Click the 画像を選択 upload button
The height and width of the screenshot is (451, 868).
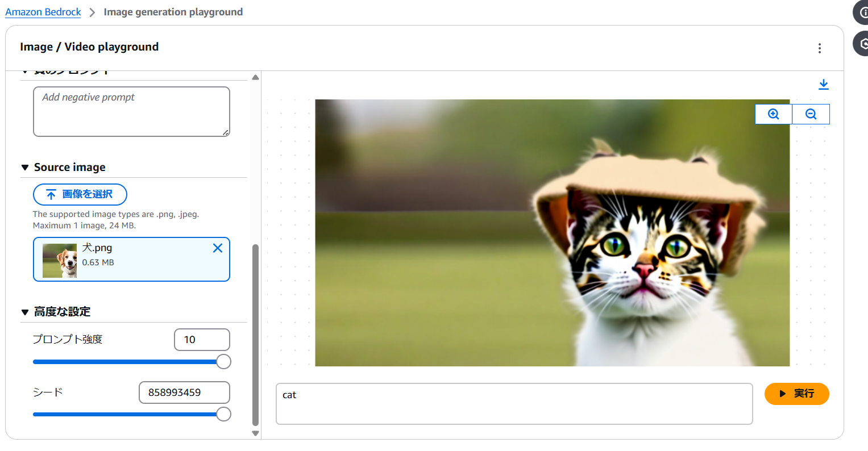[80, 194]
